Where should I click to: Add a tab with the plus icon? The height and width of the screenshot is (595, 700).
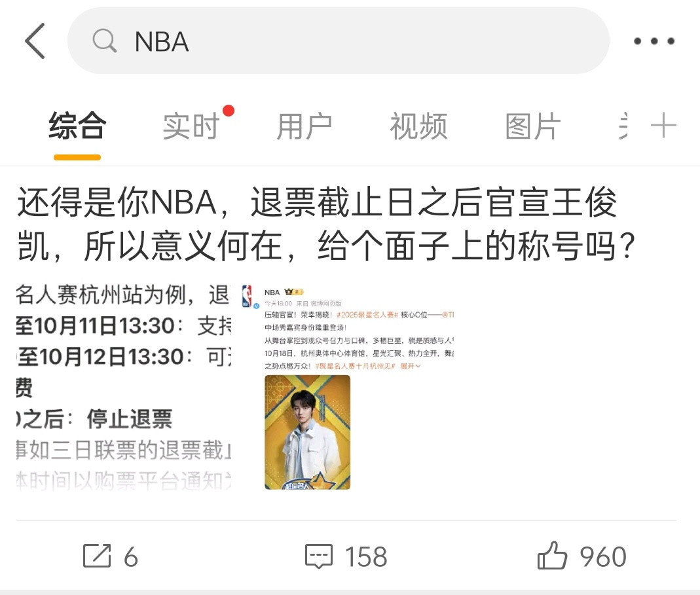pyautogui.click(x=663, y=126)
